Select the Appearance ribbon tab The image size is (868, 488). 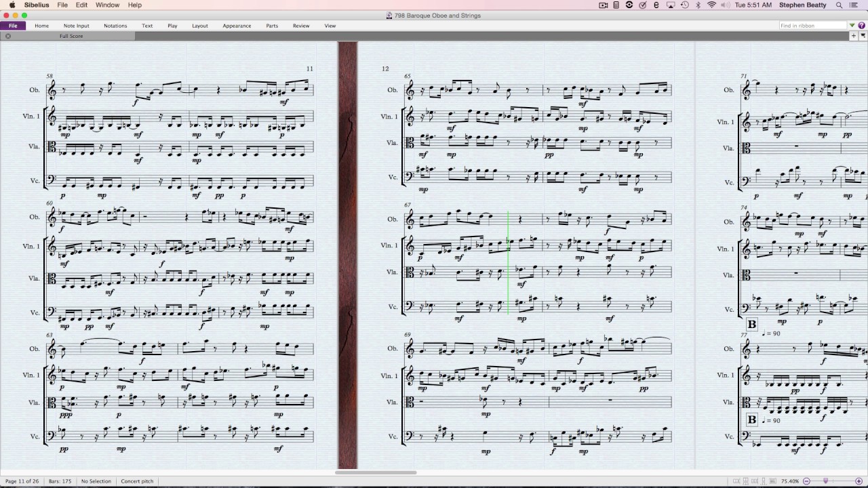coord(237,26)
